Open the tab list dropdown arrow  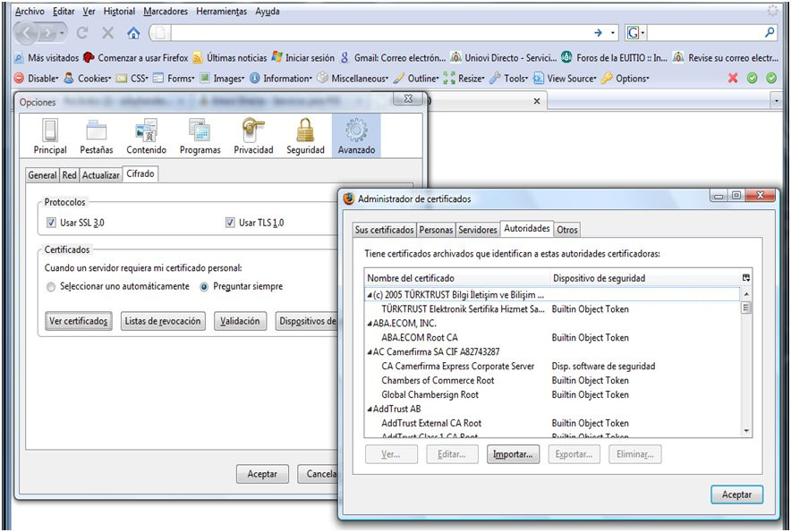coord(777,101)
